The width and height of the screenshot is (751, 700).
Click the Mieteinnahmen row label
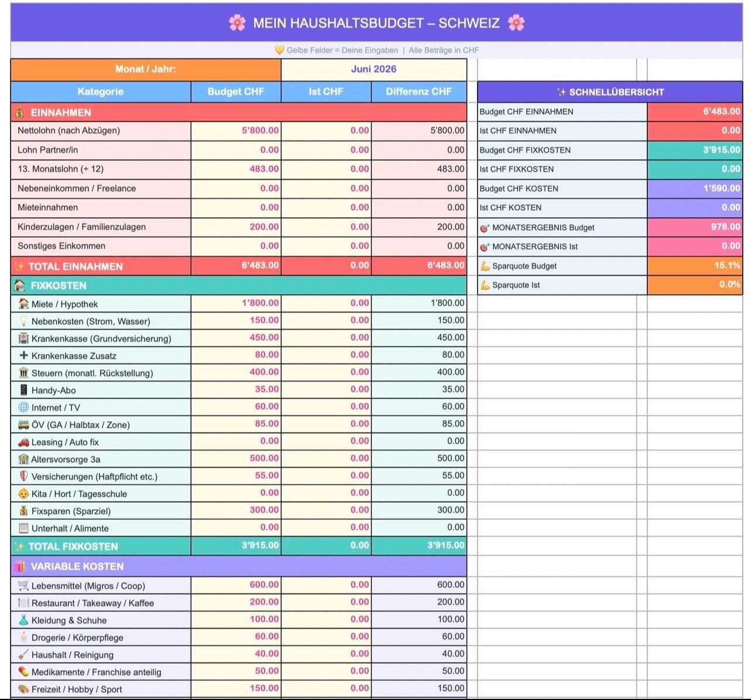pyautogui.click(x=47, y=207)
